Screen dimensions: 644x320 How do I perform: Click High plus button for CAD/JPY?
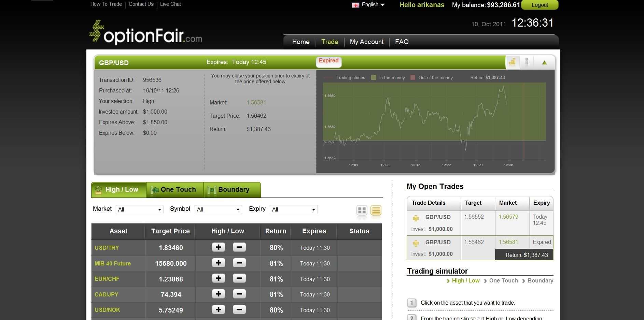[x=219, y=294]
